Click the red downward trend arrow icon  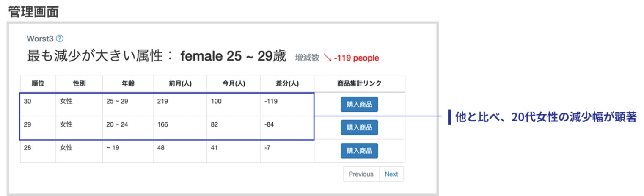[328, 58]
